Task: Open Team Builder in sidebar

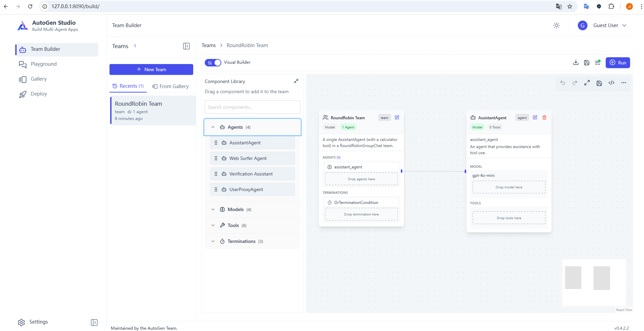Action: [x=57, y=49]
